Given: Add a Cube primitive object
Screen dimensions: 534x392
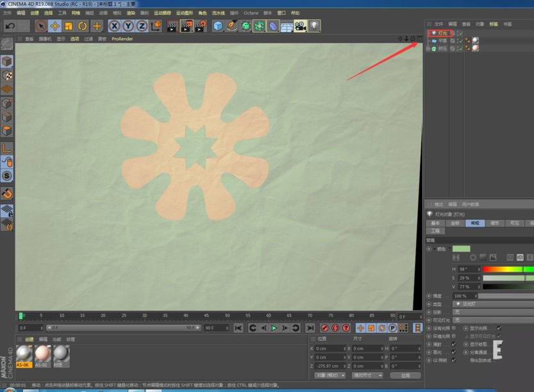Looking at the screenshot, I should point(218,26).
